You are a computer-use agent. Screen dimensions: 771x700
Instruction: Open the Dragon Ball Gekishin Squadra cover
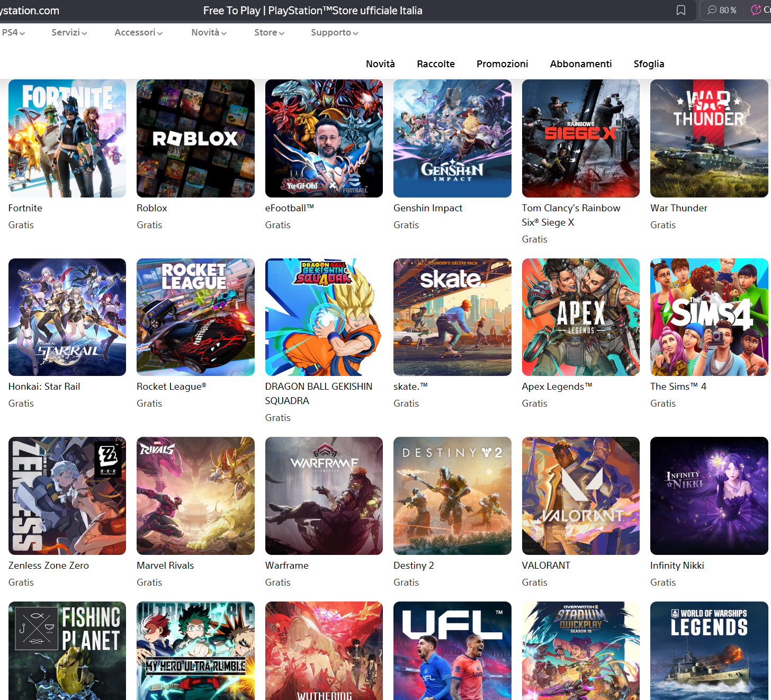[324, 317]
